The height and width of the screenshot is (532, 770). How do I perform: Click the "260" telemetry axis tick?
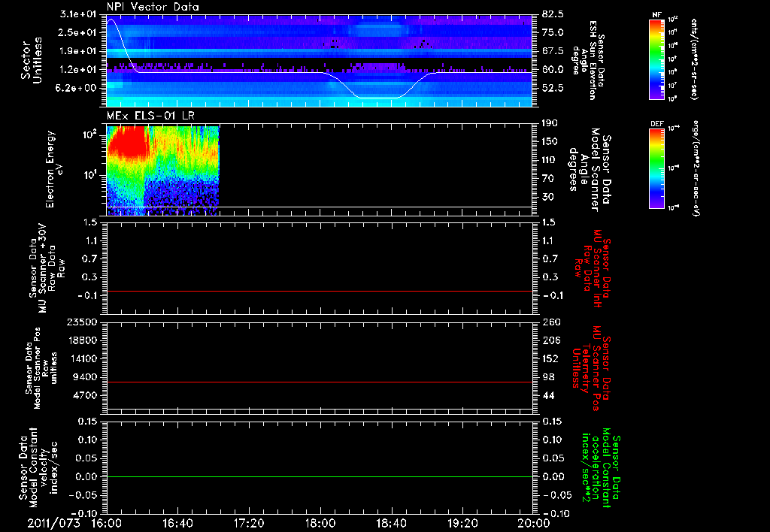[x=550, y=322]
